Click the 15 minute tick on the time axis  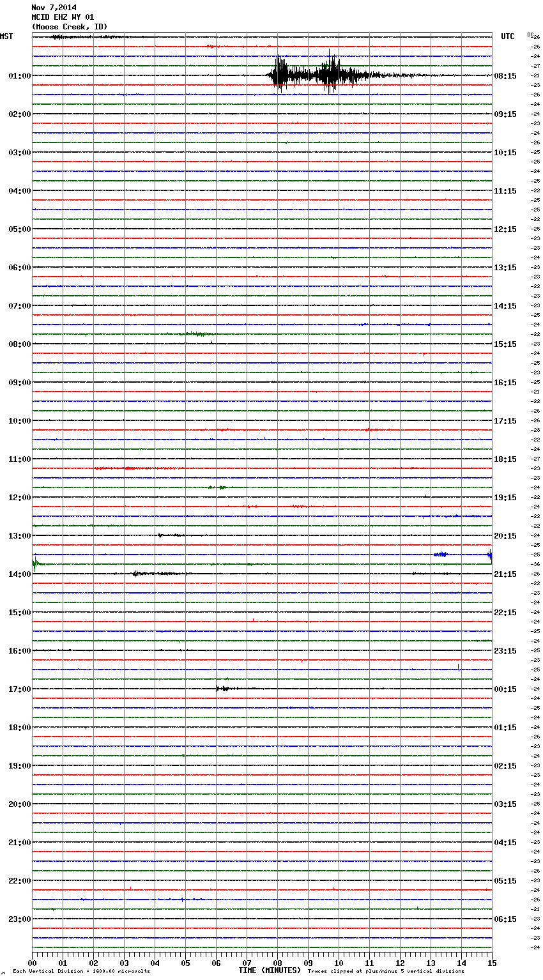click(492, 963)
